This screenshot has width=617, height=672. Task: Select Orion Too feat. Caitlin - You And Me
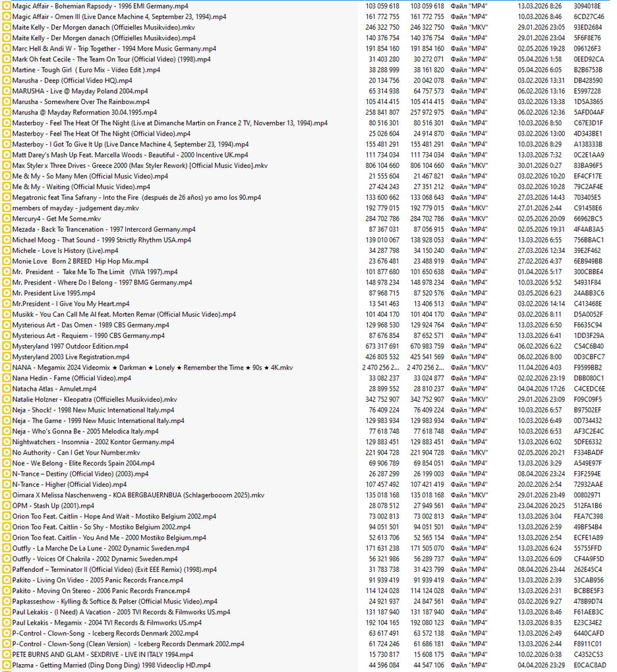tap(109, 538)
